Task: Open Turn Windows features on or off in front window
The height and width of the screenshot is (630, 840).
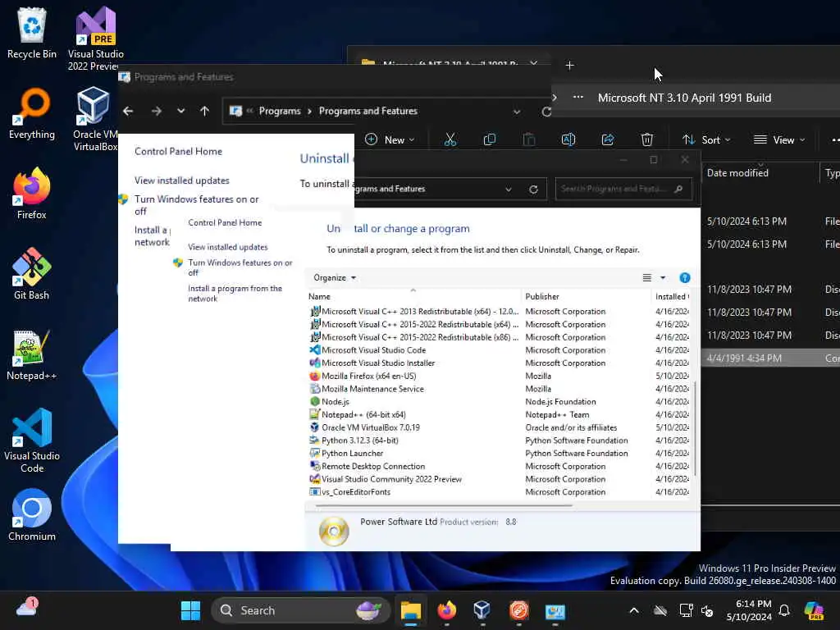Action: pos(240,267)
